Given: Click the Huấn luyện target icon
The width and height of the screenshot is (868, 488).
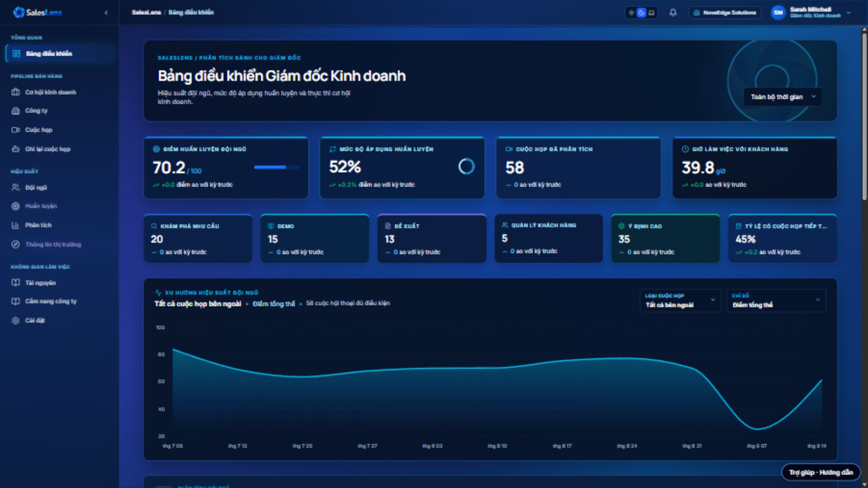Looking at the screenshot, I should [15, 206].
